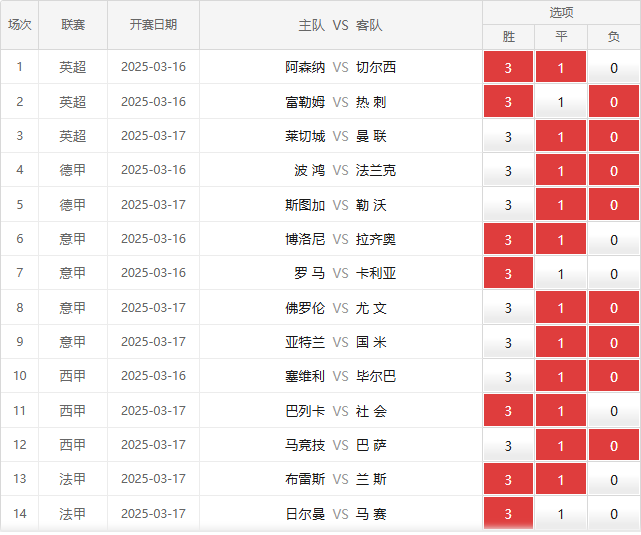Click date 2025-03-16 in row 4
Screen dimensions: 641x535
(153, 170)
